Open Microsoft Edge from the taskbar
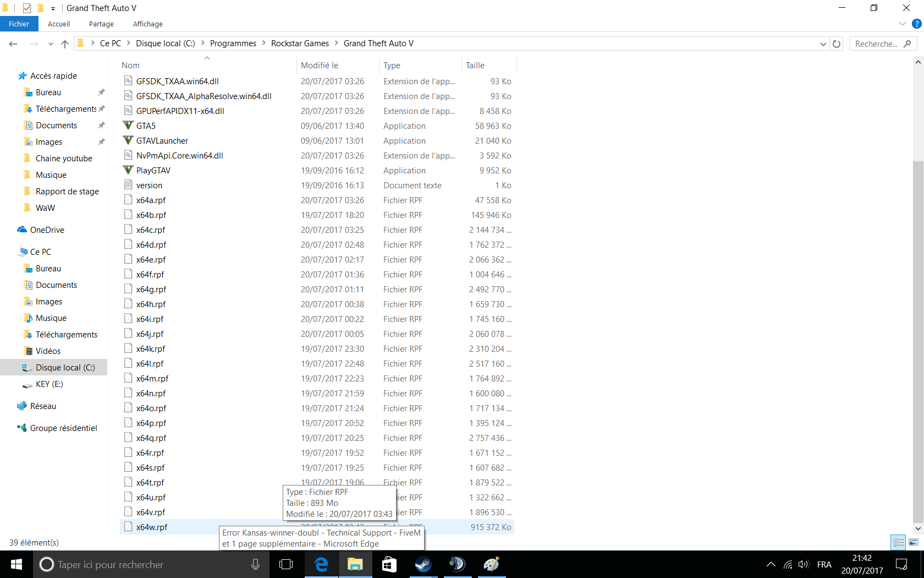The height and width of the screenshot is (578, 924). coord(321,564)
